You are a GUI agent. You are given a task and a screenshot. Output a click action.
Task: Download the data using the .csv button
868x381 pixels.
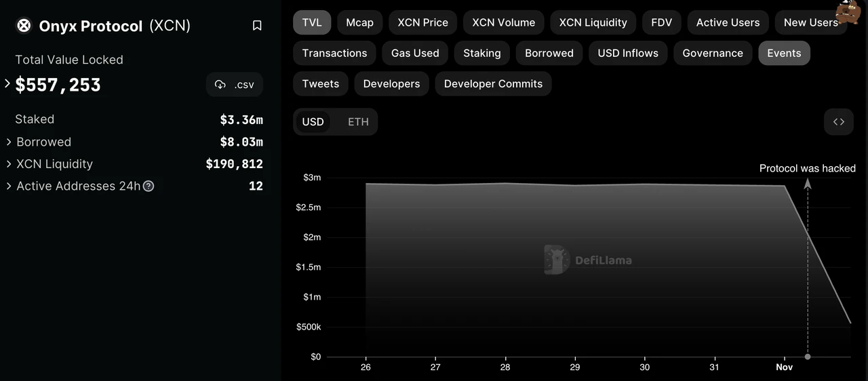click(x=234, y=85)
